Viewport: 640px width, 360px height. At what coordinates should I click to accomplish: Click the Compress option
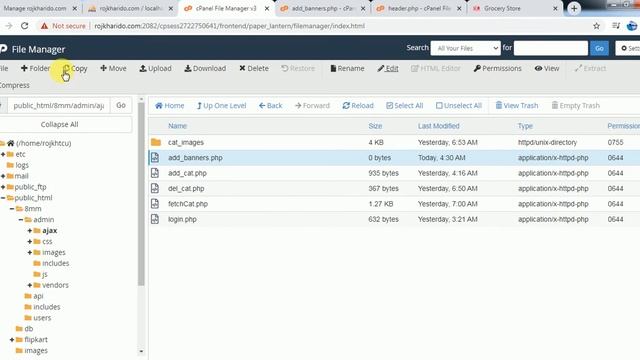pos(15,85)
